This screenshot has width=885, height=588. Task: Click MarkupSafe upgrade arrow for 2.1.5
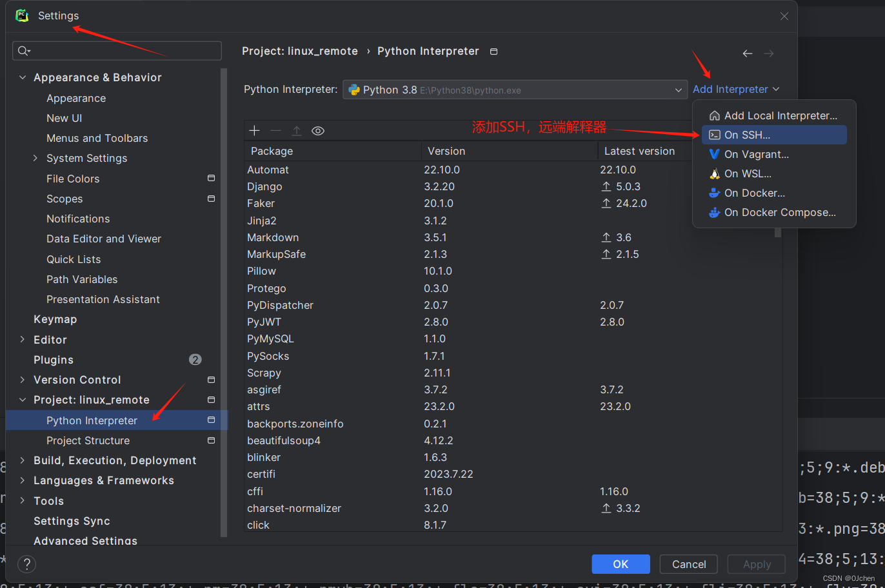606,254
